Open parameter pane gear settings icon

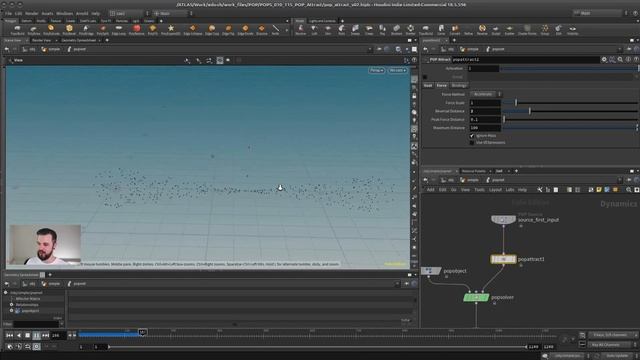[604, 60]
